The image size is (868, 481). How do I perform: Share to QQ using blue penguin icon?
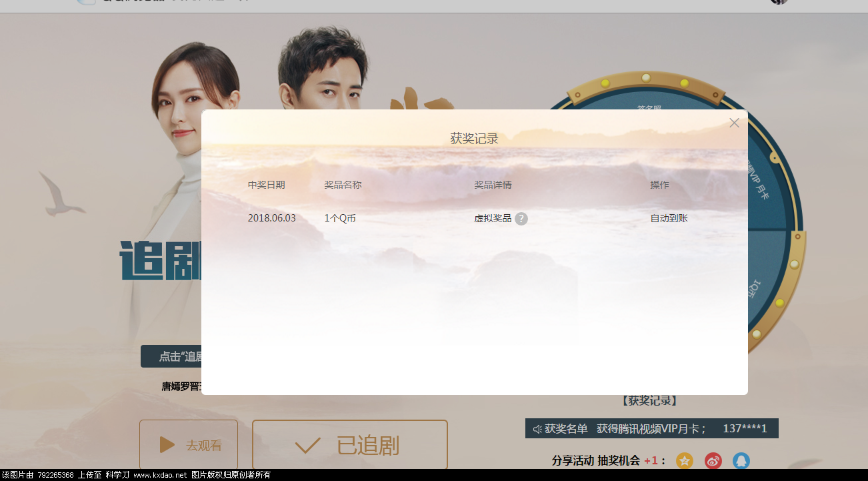pyautogui.click(x=741, y=461)
